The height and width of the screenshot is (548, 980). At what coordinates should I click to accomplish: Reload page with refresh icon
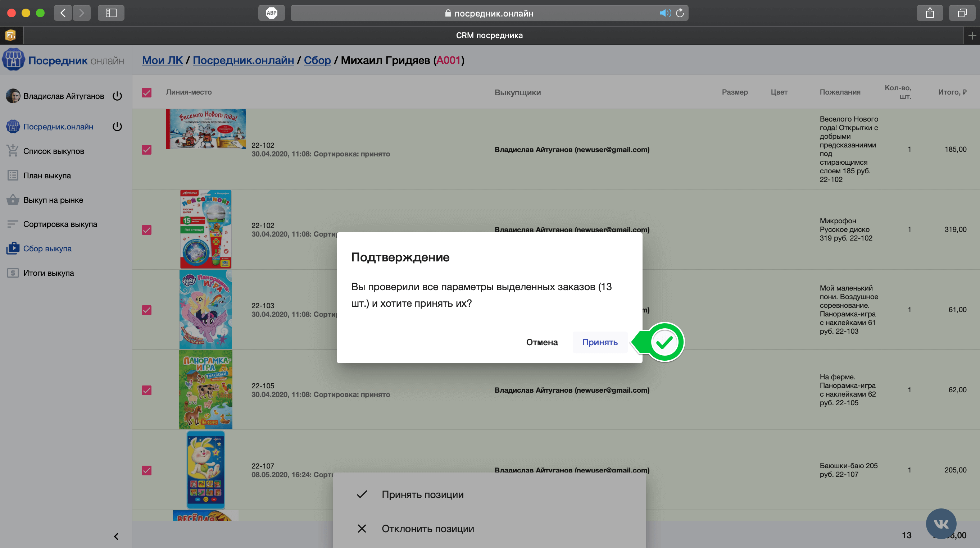pyautogui.click(x=680, y=13)
